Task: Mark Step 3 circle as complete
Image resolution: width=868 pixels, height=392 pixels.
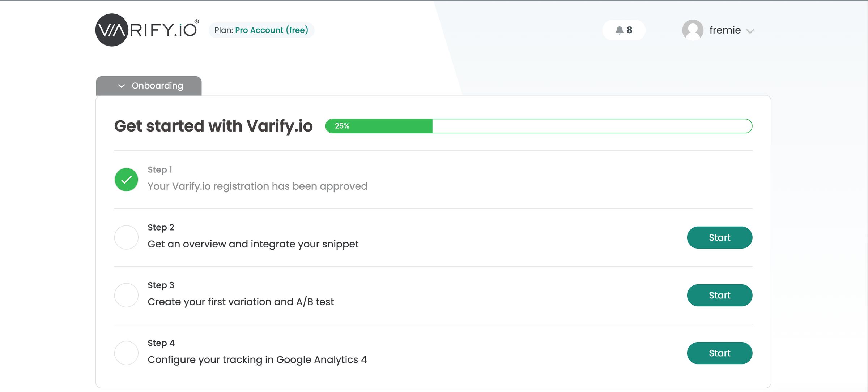Action: click(126, 295)
